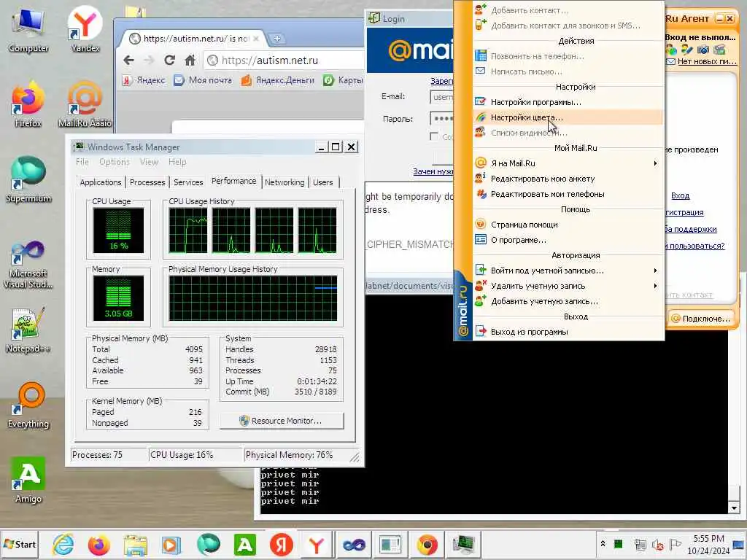747x560 pixels.
Task: Launch Yandex browser from the desktop
Action: tap(85, 29)
